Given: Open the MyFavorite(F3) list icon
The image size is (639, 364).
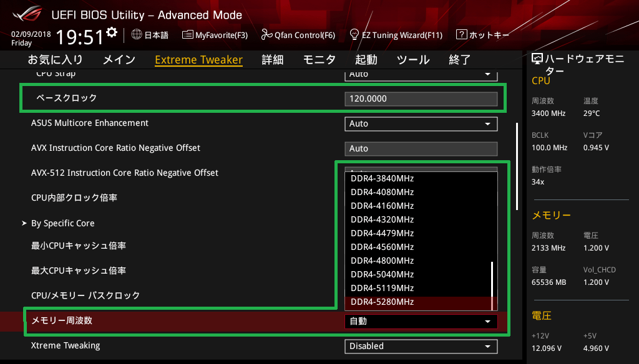Looking at the screenshot, I should [x=187, y=35].
